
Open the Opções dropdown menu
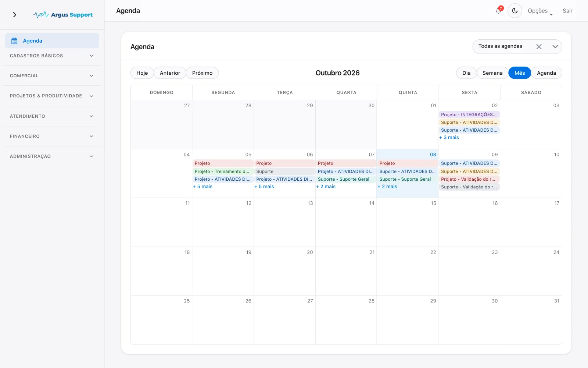coord(540,11)
